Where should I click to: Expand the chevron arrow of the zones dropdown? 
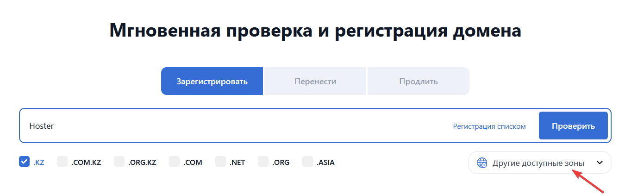click(600, 163)
